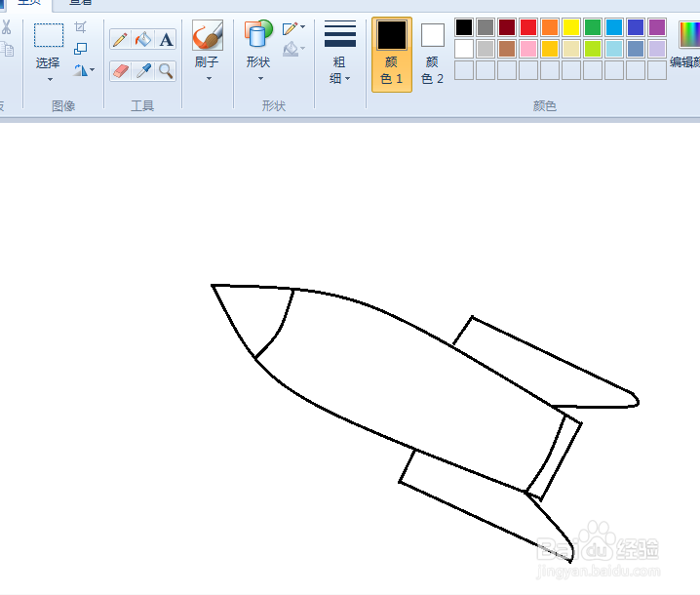700x595 pixels.
Task: Open the Brushes dropdown arrow
Action: tap(209, 79)
